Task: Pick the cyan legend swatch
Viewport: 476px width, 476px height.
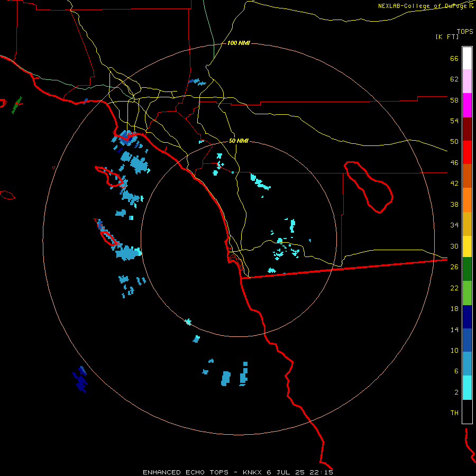Action: pos(467,388)
